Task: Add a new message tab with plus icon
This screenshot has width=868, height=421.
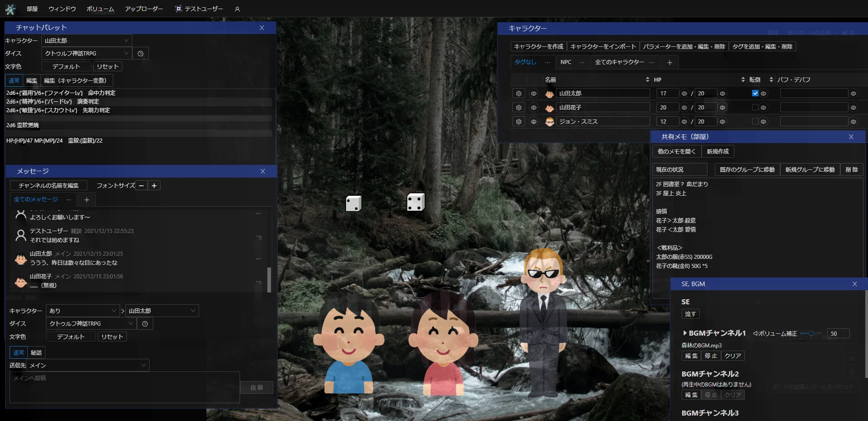Action: coord(87,200)
